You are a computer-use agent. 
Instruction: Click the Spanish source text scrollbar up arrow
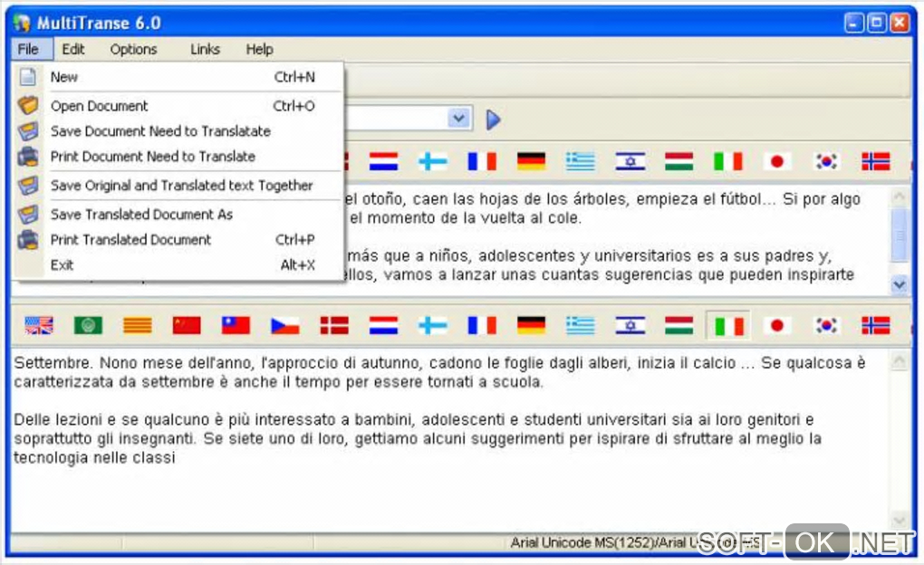click(x=900, y=196)
